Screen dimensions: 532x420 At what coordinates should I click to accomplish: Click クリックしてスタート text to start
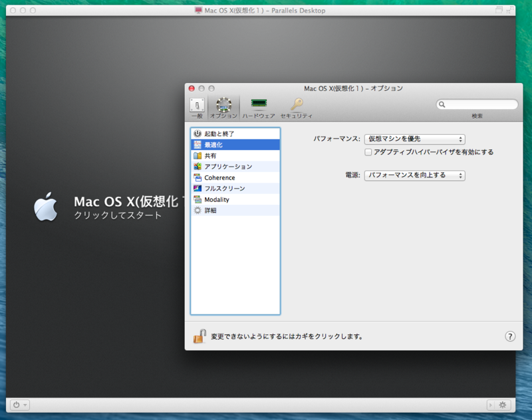coord(118,215)
